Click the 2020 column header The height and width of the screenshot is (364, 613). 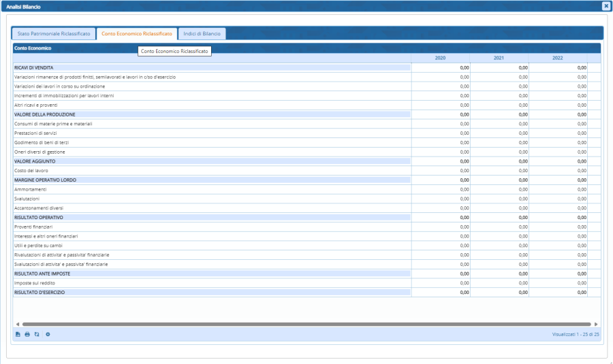click(440, 58)
